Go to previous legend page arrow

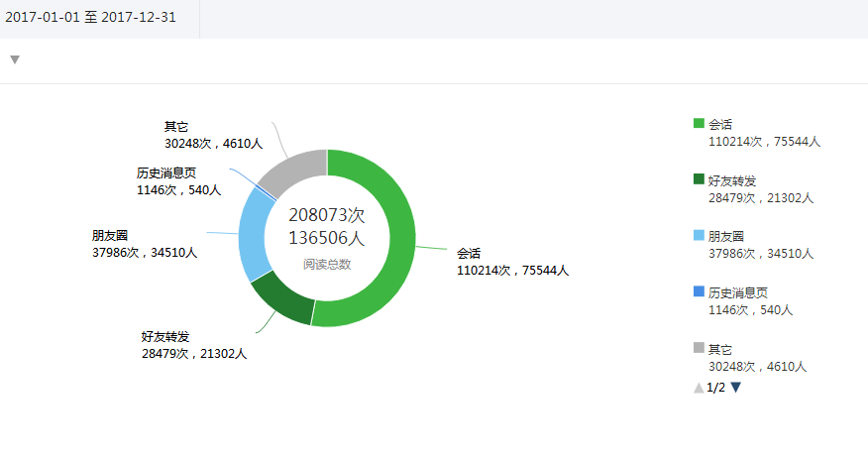tap(699, 388)
